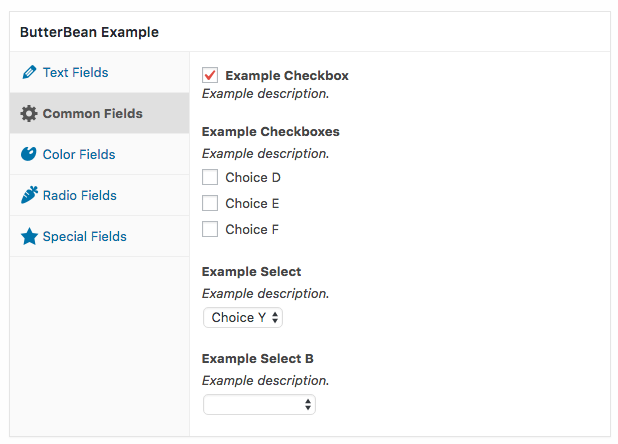Image resolution: width=618 pixels, height=444 pixels.
Task: Tick the Choice E checkbox
Action: click(x=210, y=203)
